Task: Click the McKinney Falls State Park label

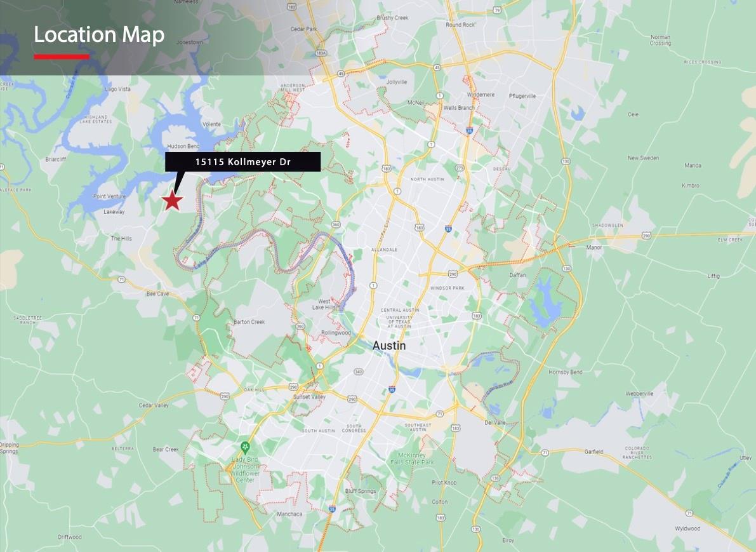Action: [x=412, y=459]
